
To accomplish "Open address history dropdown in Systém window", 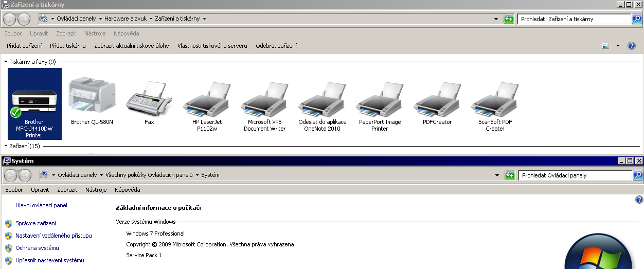I will 497,175.
